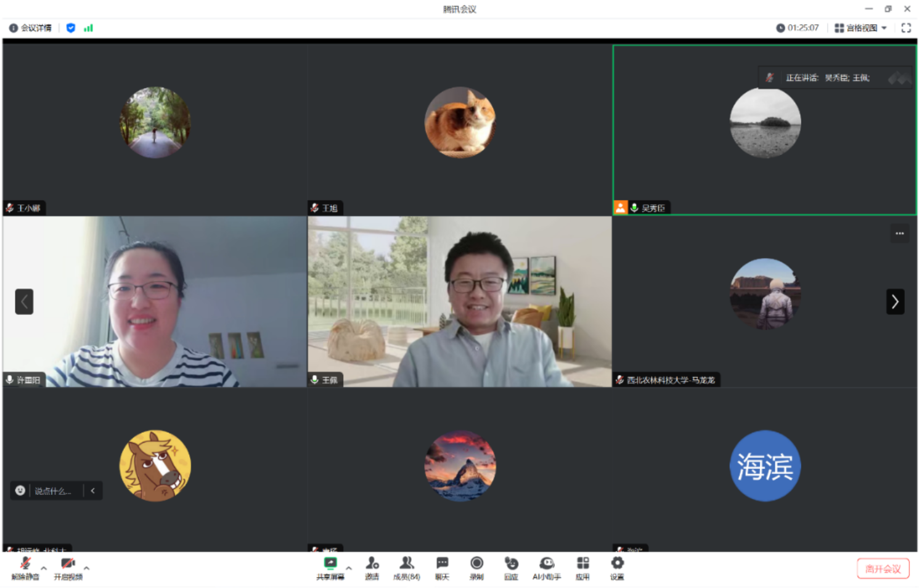The image size is (919, 588).
Task: Click Share Screen (共享屏幕)
Action: pyautogui.click(x=330, y=568)
